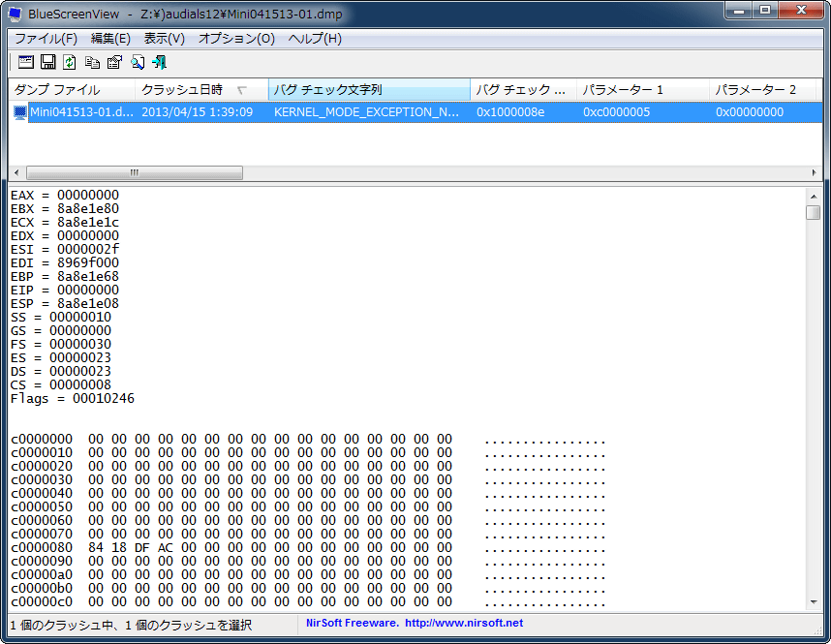Click the Find (magnifier) toolbar icon
The image size is (831, 644).
click(138, 62)
